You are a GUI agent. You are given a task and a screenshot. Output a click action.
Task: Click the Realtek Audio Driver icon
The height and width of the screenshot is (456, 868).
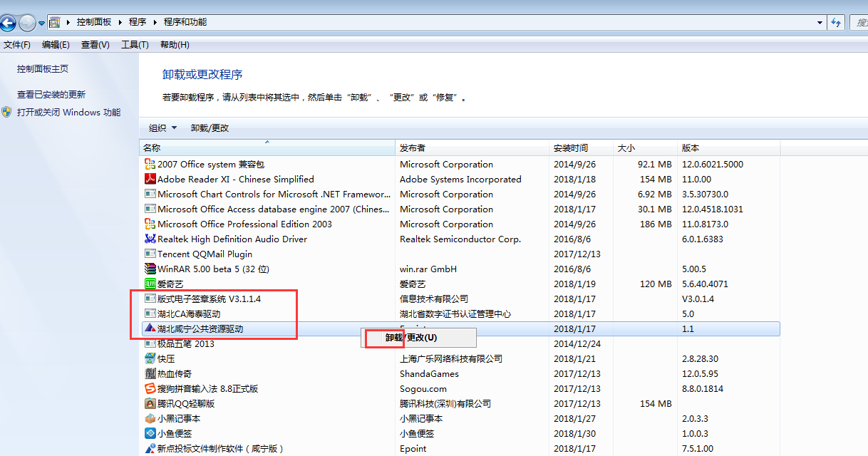point(150,239)
